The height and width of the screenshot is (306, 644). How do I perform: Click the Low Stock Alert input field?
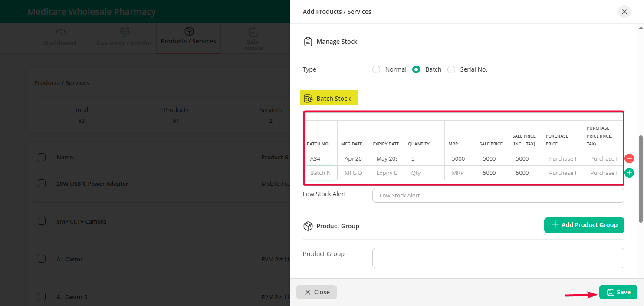(498, 195)
